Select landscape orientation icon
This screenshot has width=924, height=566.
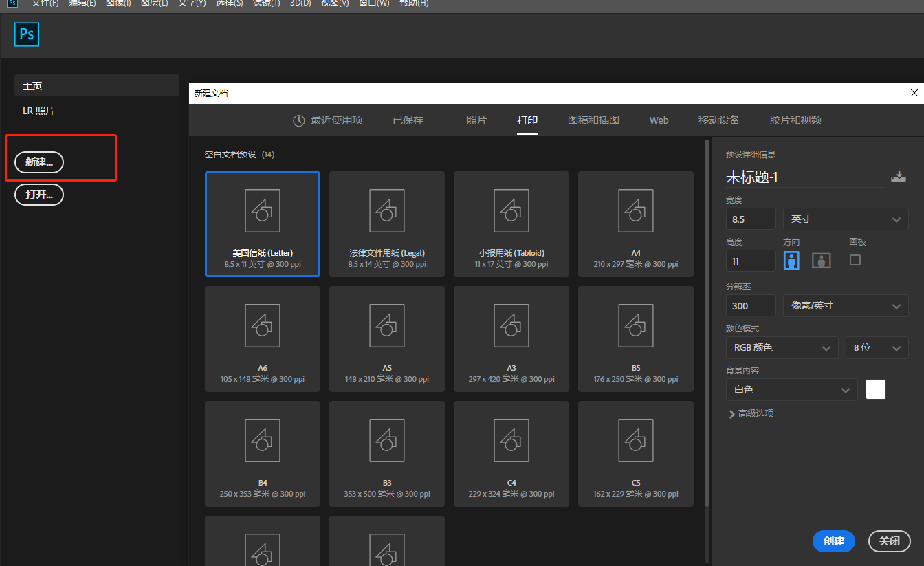821,261
